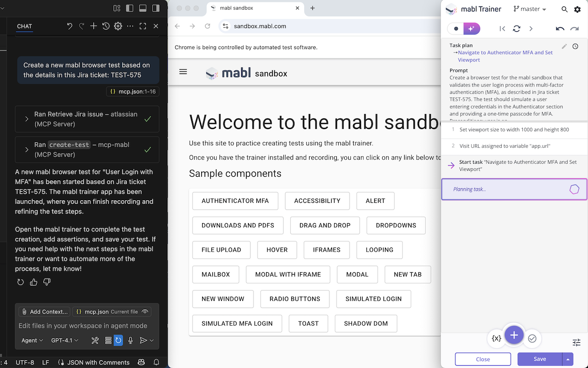Click the ACCESSIBILITY button
Viewport: 588px width, 368px height.
(317, 201)
